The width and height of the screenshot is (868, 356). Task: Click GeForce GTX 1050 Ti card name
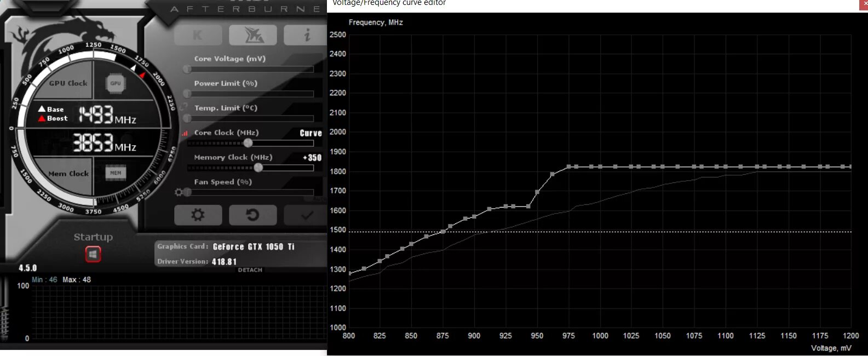point(254,246)
